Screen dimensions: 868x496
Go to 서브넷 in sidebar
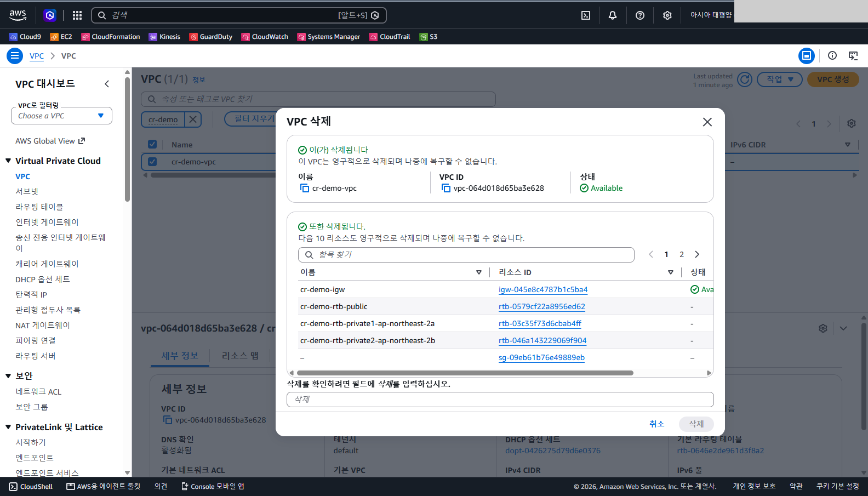[27, 191]
